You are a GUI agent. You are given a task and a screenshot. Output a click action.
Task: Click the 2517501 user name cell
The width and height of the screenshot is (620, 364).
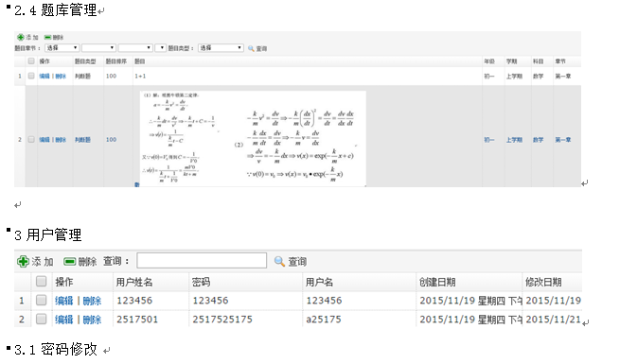[x=137, y=320]
